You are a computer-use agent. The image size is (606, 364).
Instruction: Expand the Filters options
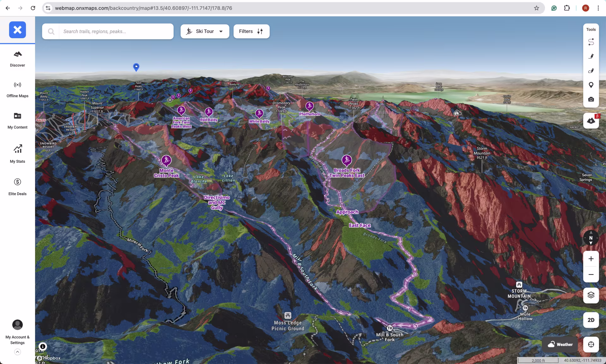[251, 31]
